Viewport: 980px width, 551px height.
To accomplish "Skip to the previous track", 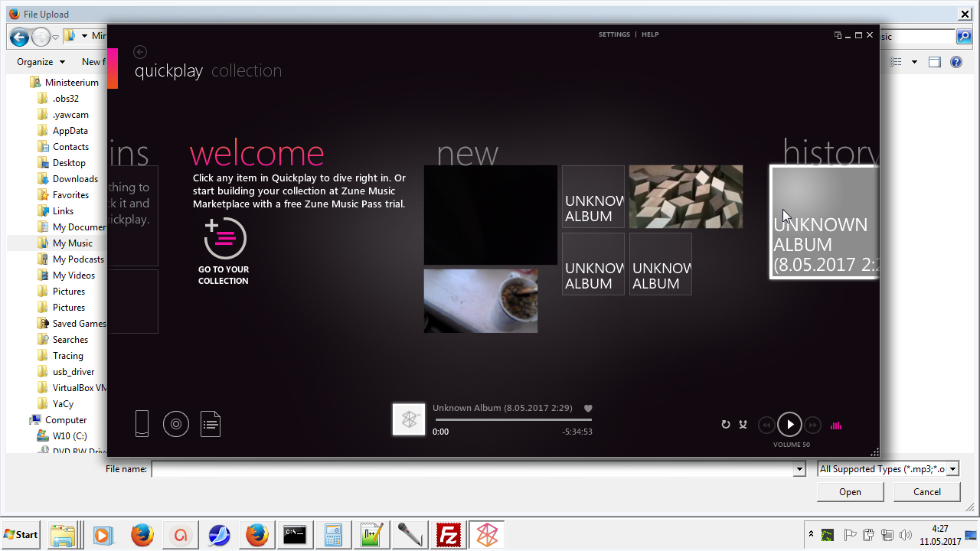I will [766, 425].
